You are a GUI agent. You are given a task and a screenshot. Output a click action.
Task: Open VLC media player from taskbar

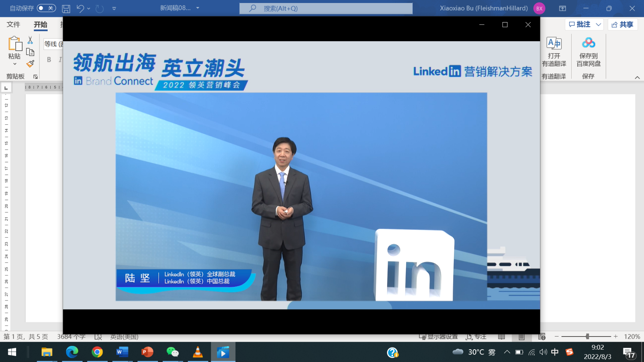(x=198, y=352)
